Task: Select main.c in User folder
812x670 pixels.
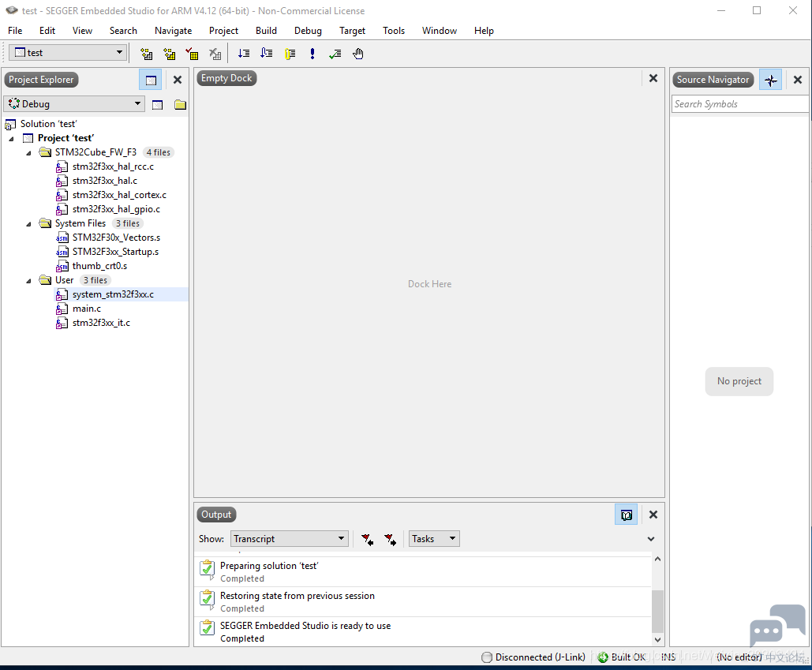Action: [x=87, y=309]
